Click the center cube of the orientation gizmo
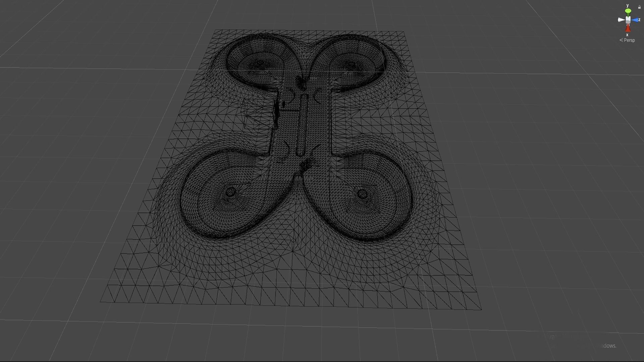Viewport: 644px width, 362px height. point(628,20)
